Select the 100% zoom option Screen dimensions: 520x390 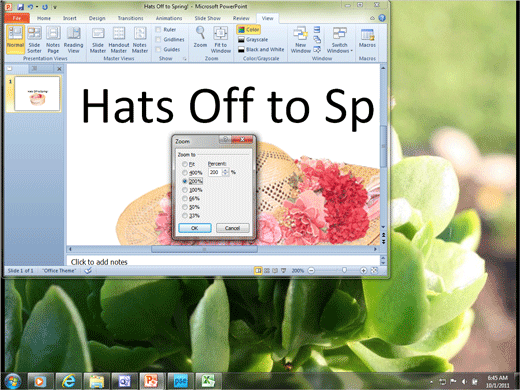click(185, 190)
